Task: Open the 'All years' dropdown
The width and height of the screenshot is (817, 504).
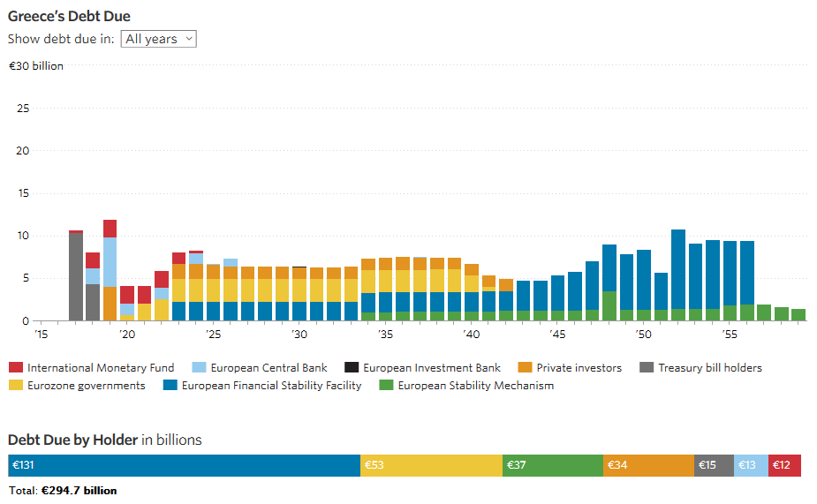Action: click(x=158, y=39)
